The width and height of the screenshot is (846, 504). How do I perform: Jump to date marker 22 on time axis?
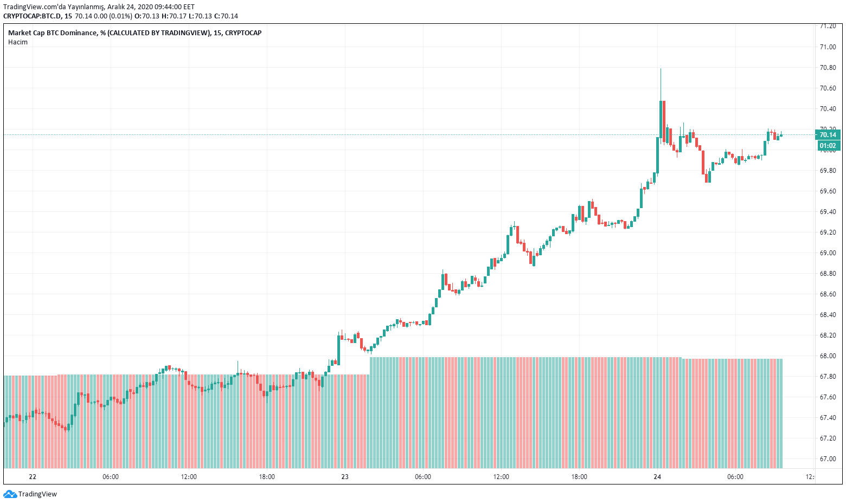point(33,477)
